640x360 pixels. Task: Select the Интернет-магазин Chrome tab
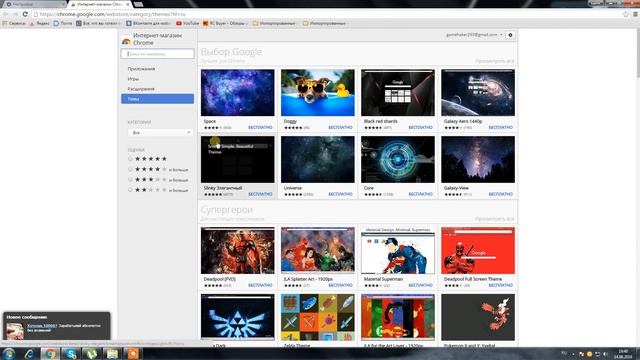pyautogui.click(x=99, y=4)
